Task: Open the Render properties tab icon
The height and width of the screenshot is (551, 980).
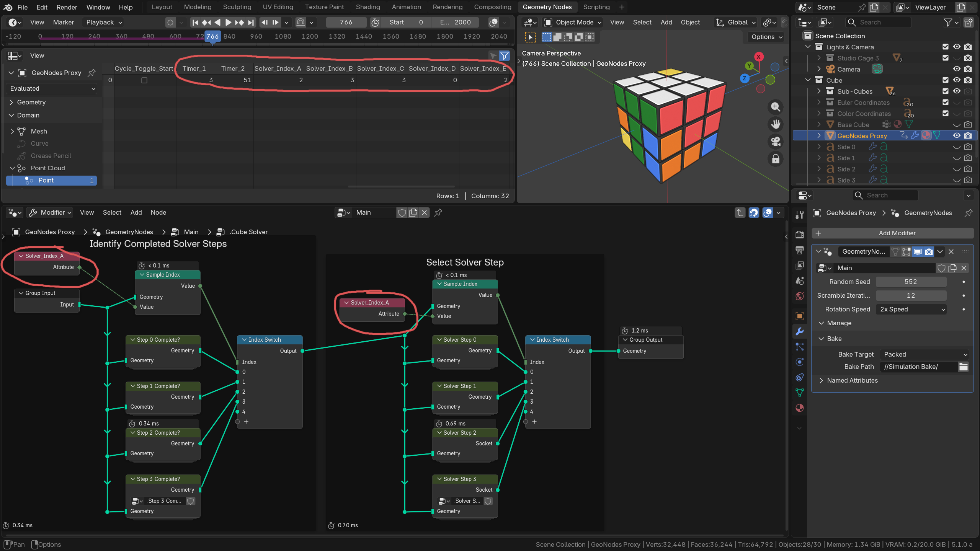Action: [x=799, y=234]
